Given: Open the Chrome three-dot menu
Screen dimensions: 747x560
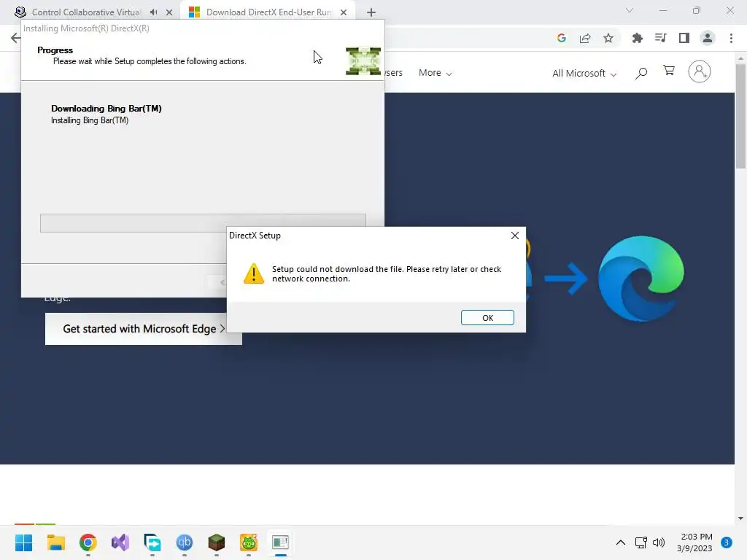Looking at the screenshot, I should point(731,38).
